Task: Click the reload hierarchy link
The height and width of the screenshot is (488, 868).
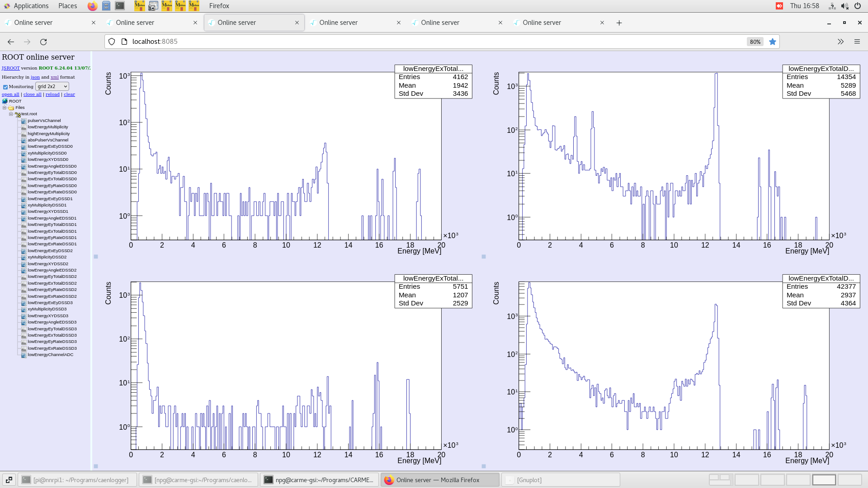Action: tap(52, 94)
